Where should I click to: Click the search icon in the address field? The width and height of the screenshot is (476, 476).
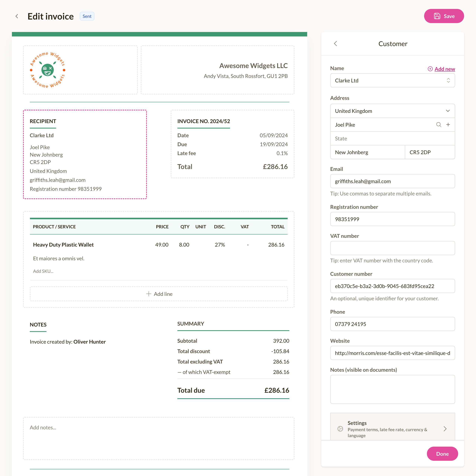click(439, 125)
